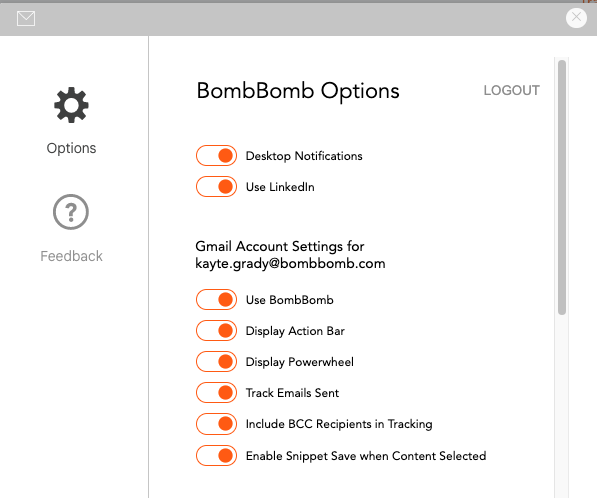597x498 pixels.
Task: Open Feedback via the question mark icon
Action: point(71,212)
